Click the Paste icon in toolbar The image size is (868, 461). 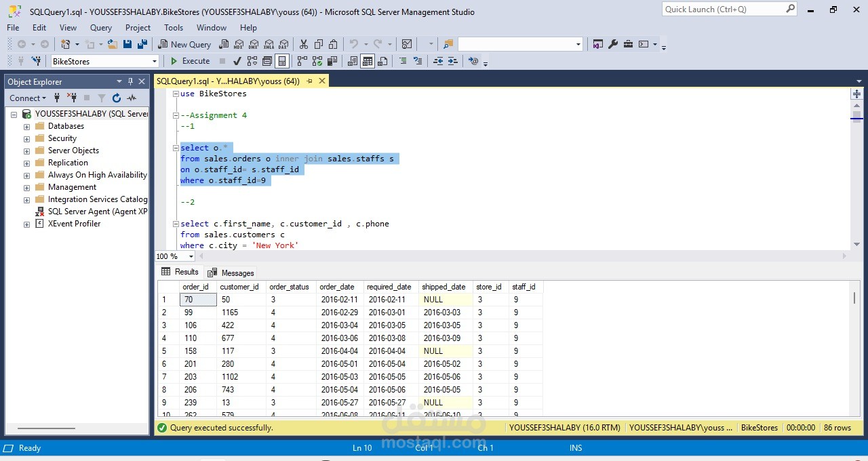click(x=333, y=44)
